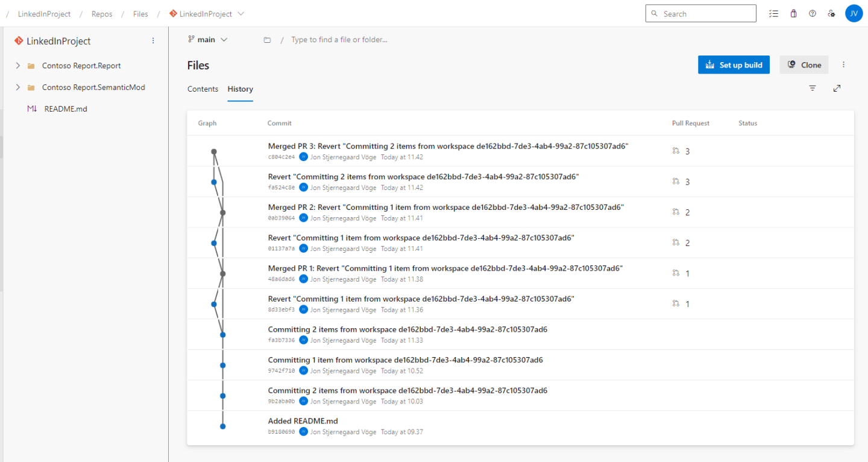Open the help question mark icon
This screenshot has width=868, height=462.
click(x=813, y=14)
